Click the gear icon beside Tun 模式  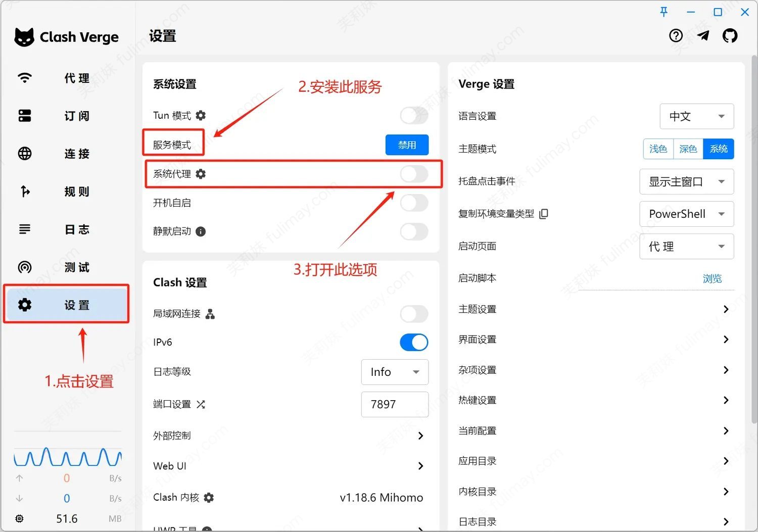pos(201,116)
